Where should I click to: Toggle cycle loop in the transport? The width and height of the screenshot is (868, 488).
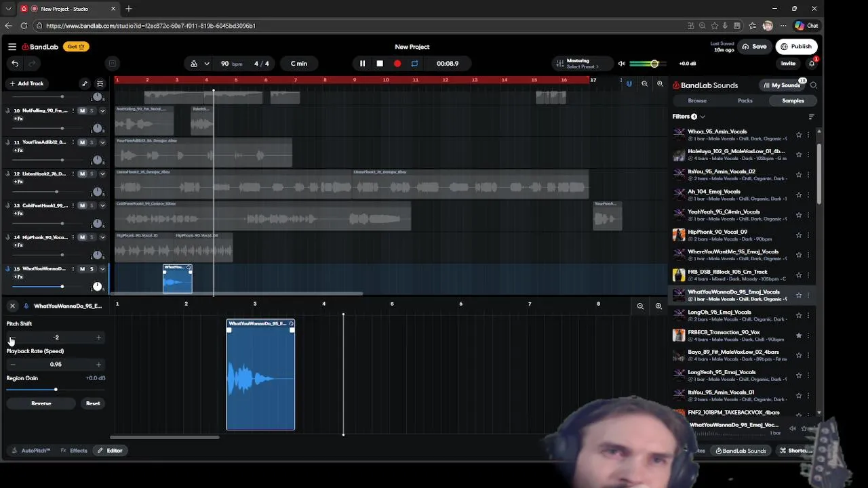[x=414, y=64]
